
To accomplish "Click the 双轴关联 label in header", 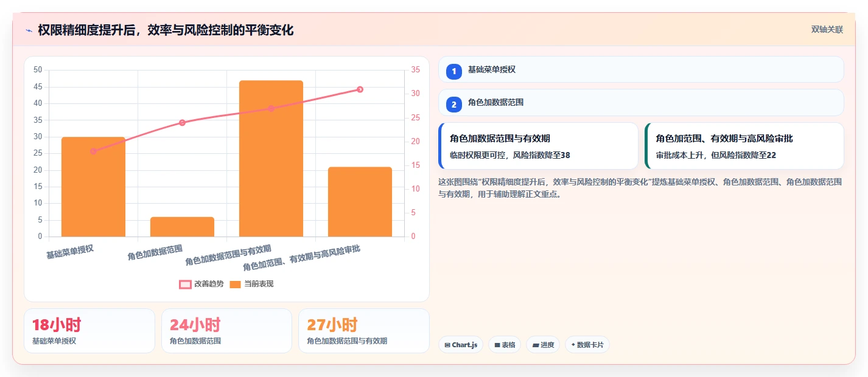I will pos(827,30).
